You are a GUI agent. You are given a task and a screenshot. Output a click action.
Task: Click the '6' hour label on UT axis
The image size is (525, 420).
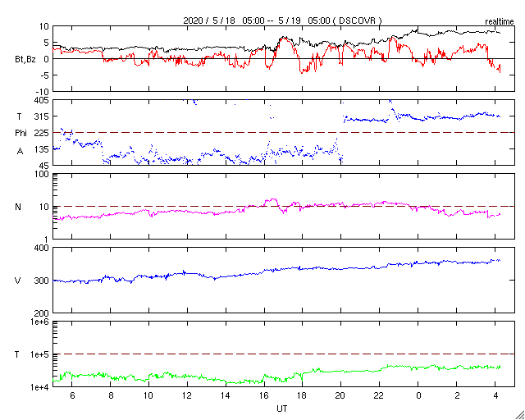click(x=72, y=396)
